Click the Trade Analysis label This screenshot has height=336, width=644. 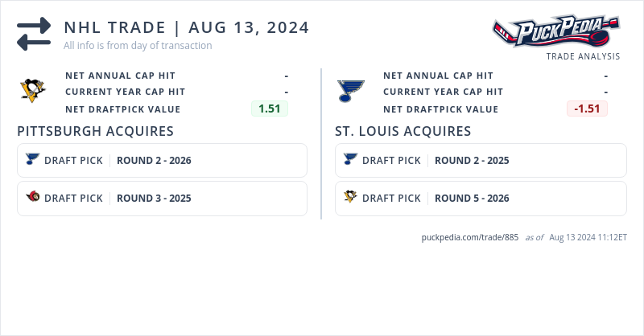pos(583,56)
